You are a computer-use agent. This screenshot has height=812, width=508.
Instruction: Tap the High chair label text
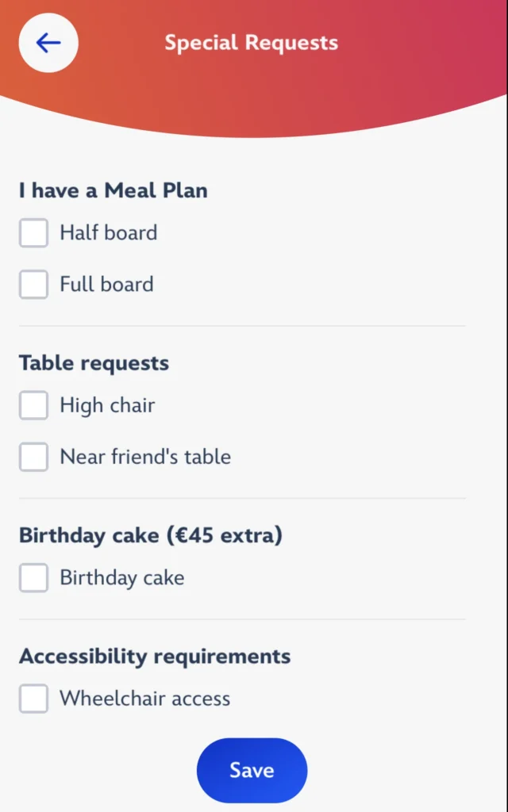click(x=107, y=406)
